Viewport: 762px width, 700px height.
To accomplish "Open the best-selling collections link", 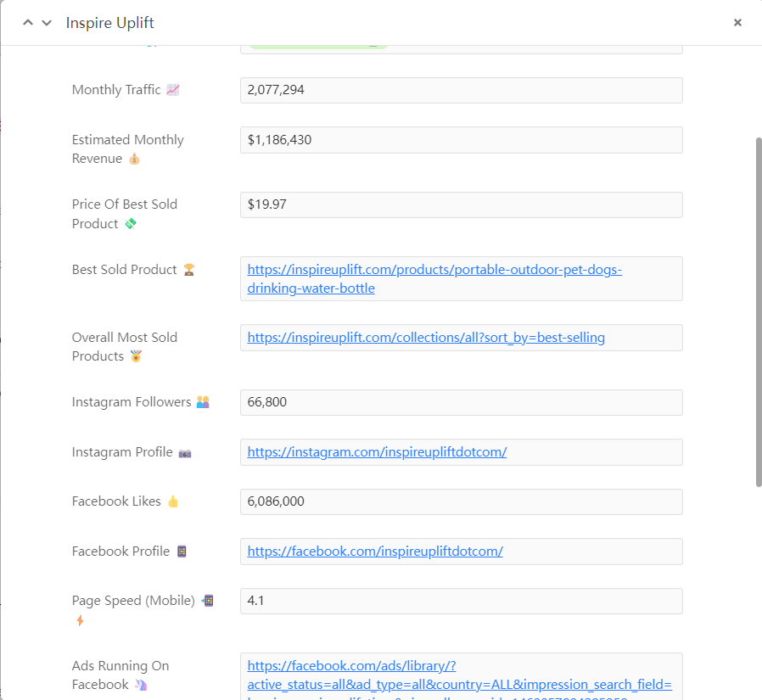I will click(426, 338).
